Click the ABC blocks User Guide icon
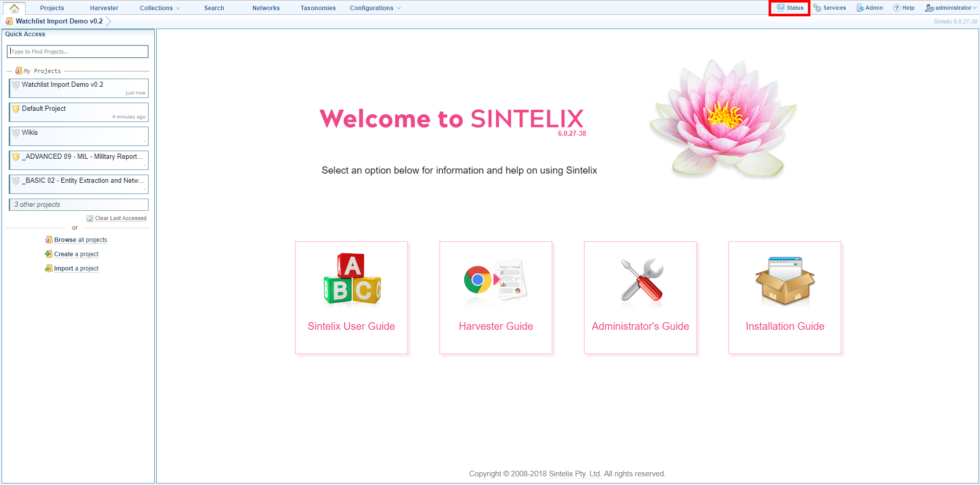 pos(351,279)
